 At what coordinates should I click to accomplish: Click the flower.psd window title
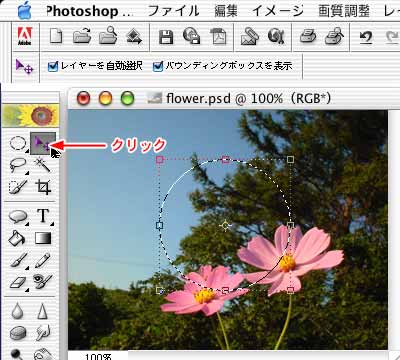click(x=248, y=98)
